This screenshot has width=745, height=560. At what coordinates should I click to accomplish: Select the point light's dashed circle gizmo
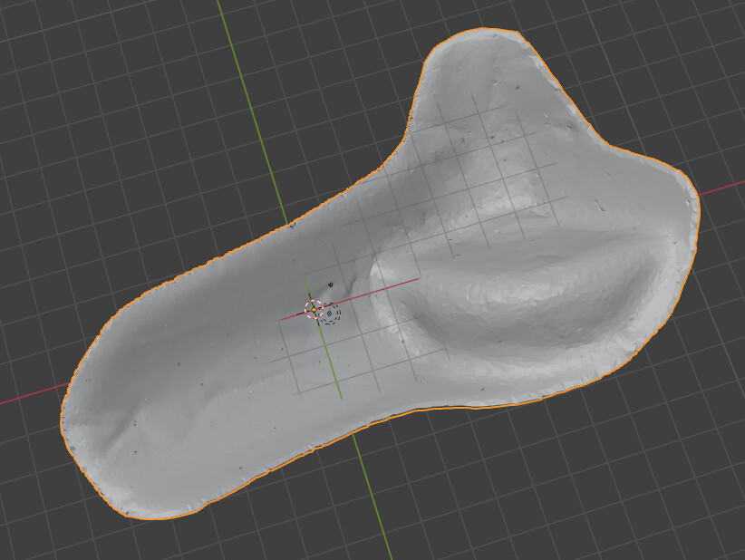(x=330, y=314)
